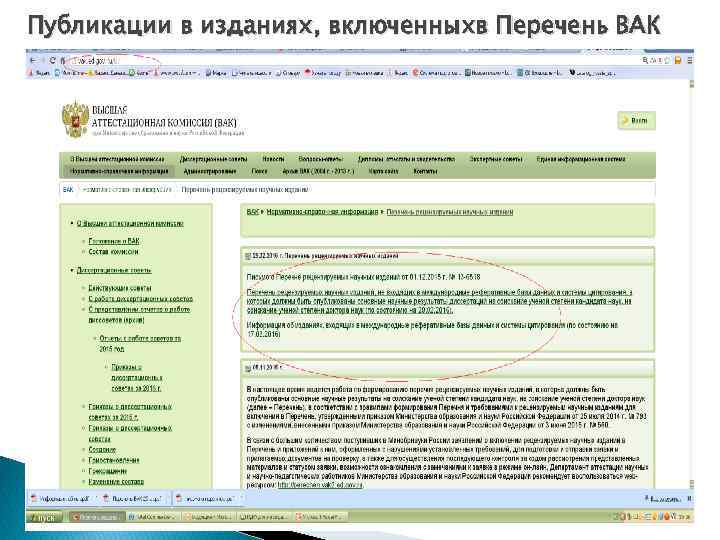Image resolution: width=720 pixels, height=540 pixels.
Task: Click the orange extension icon beside the menu
Action: [678, 60]
